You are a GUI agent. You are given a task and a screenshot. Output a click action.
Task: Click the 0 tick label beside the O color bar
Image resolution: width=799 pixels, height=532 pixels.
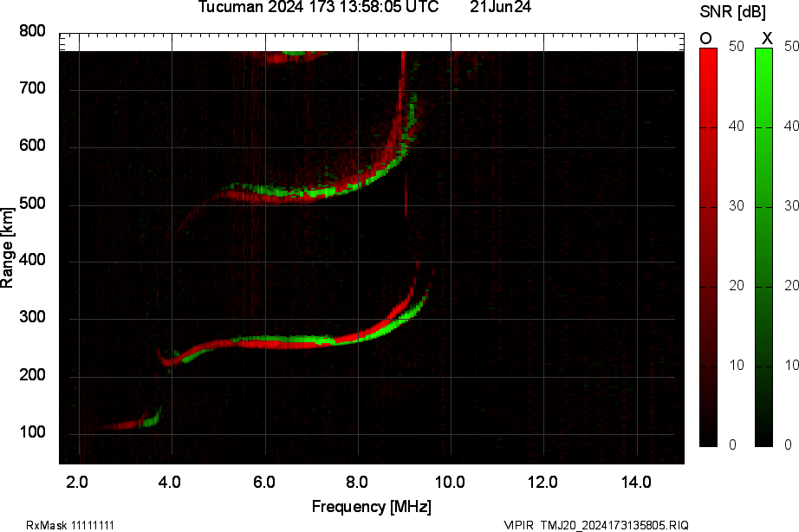733,444
